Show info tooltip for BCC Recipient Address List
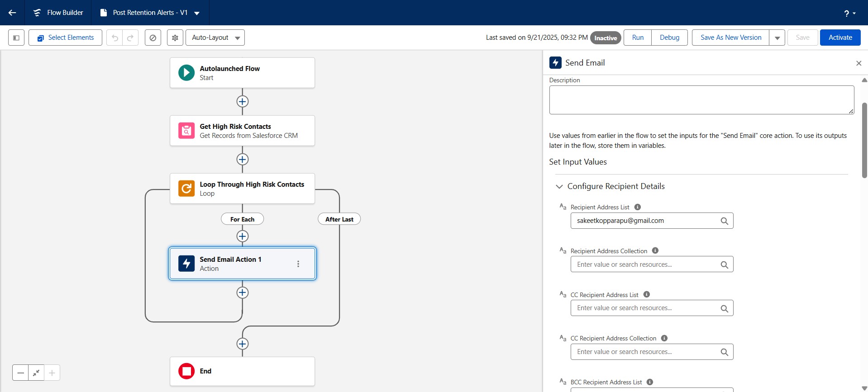This screenshot has height=392, width=868. (650, 382)
